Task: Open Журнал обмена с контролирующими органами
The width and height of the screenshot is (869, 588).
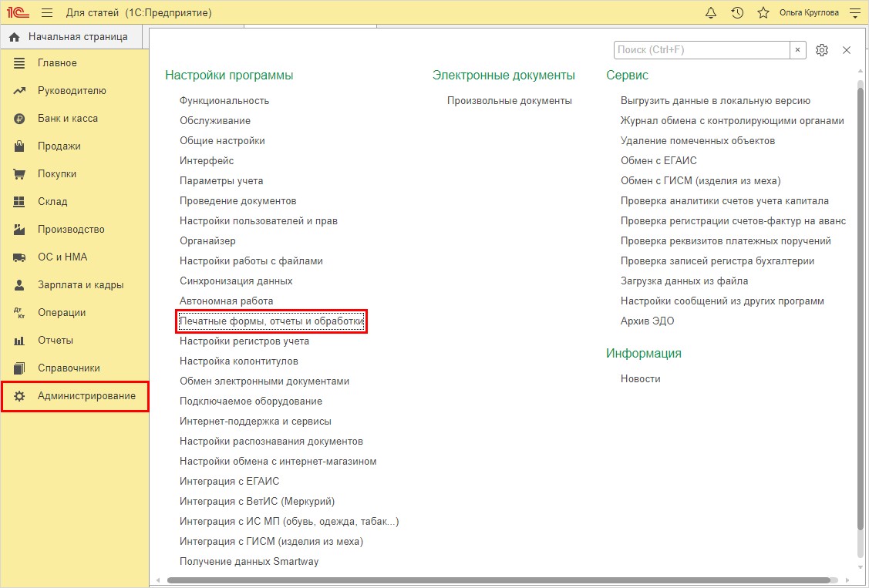Action: coord(732,121)
